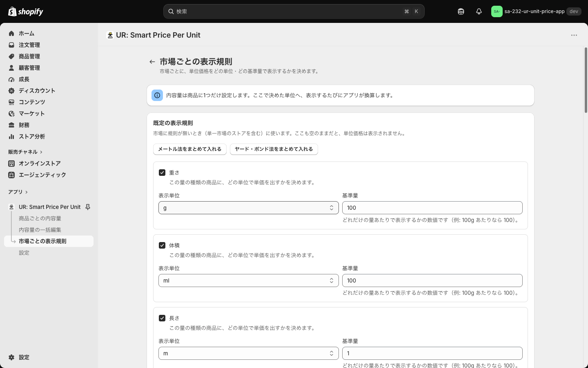588x368 pixels.
Task: Expand the アプリ section chevron
Action: click(x=27, y=192)
